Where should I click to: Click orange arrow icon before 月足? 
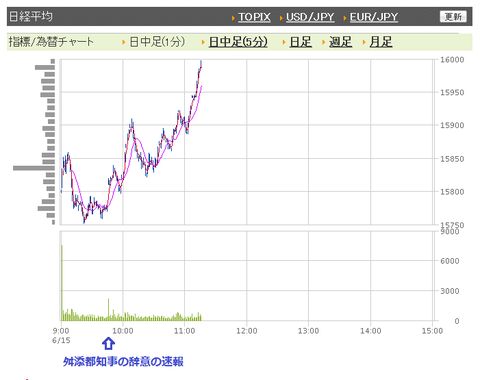[x=364, y=42]
